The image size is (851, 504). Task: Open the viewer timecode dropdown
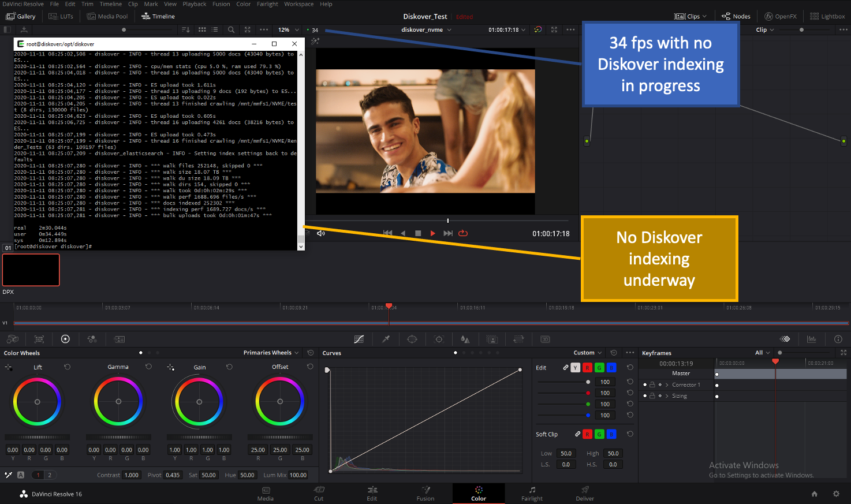(507, 29)
